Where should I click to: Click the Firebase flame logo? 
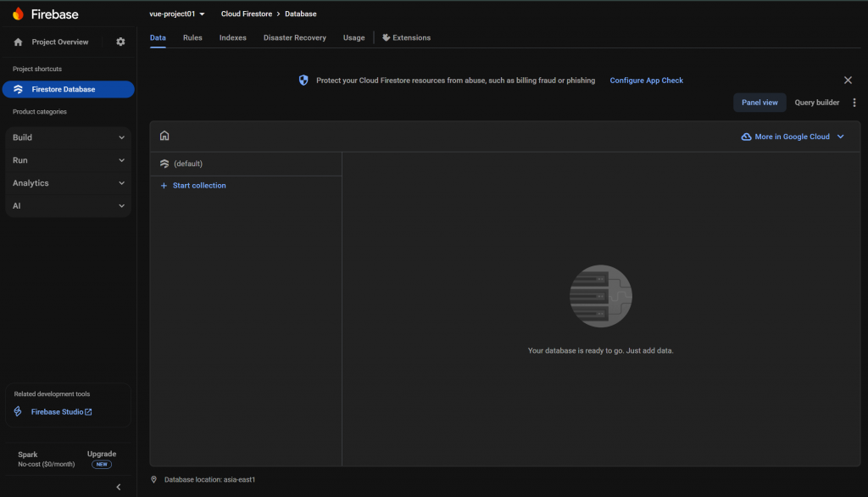point(19,14)
